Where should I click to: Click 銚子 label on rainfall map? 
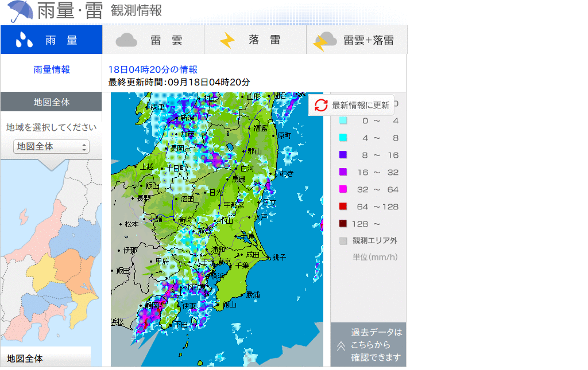279,257
